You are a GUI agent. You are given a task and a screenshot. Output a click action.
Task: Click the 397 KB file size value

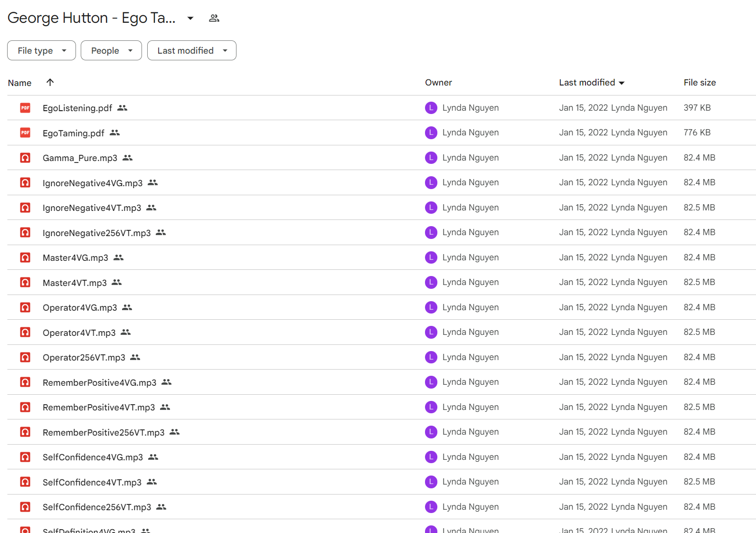click(697, 108)
